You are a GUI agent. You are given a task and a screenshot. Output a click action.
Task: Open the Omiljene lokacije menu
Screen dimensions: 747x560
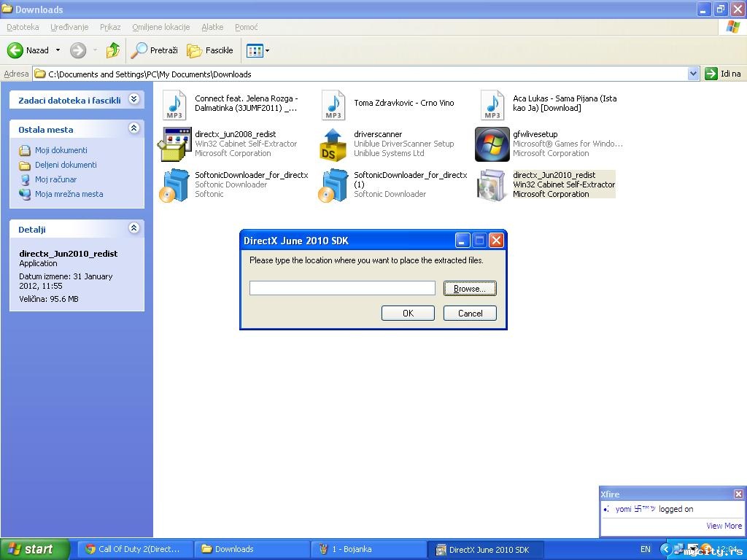(x=161, y=27)
